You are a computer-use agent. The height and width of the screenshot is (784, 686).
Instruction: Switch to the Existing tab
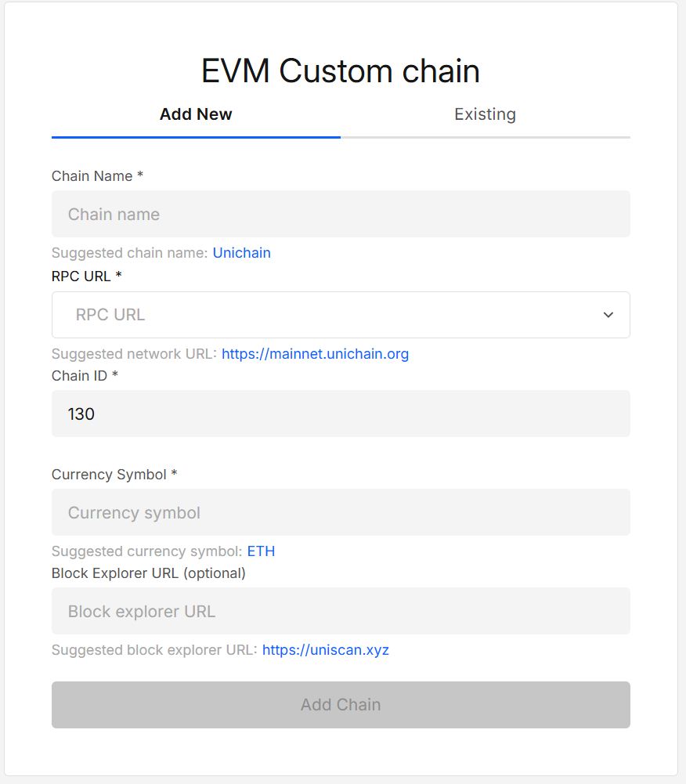coord(485,114)
